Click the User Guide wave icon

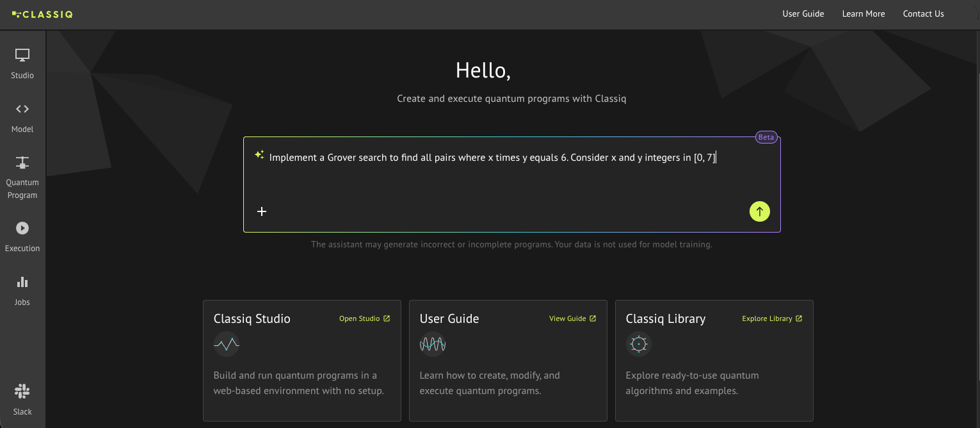[x=433, y=345]
